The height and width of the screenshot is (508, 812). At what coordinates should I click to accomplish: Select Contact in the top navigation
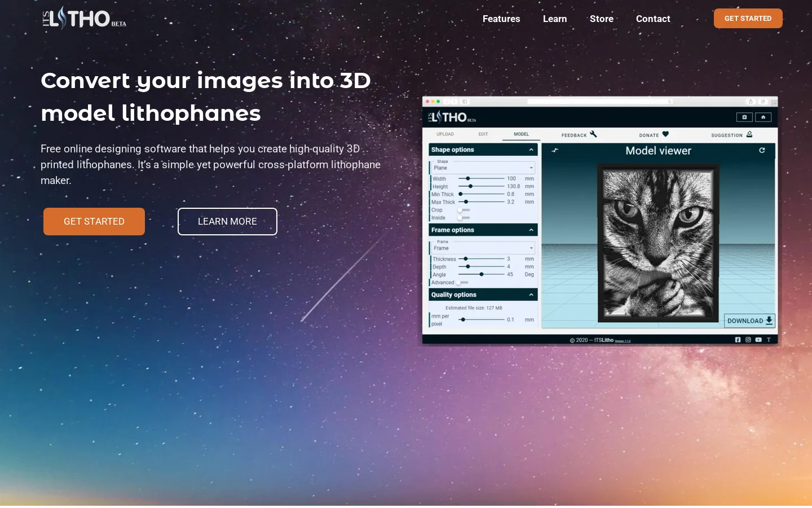point(653,19)
